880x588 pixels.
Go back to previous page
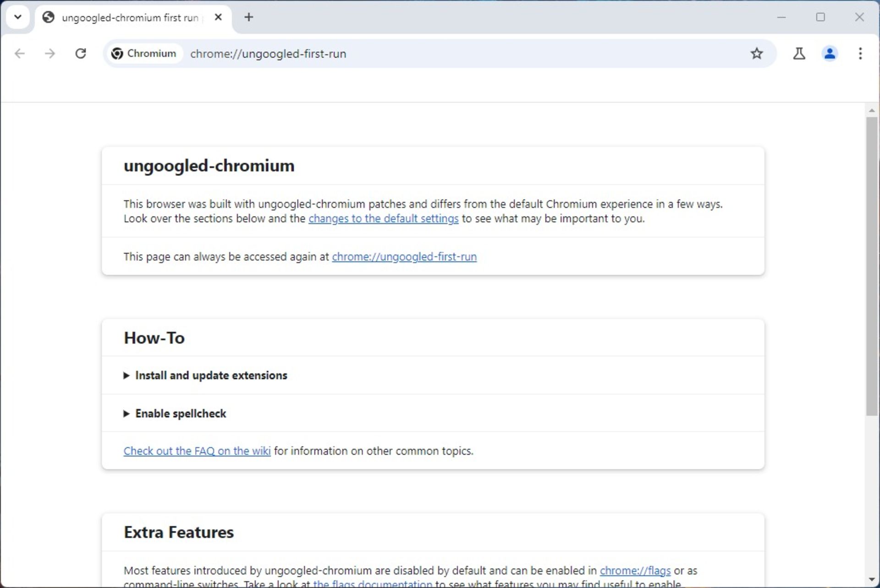[20, 54]
